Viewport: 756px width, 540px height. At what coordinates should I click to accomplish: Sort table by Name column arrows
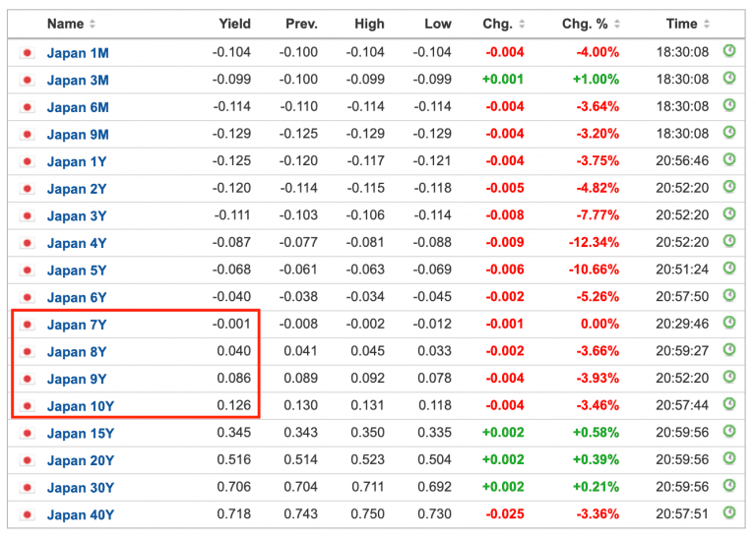click(x=93, y=24)
